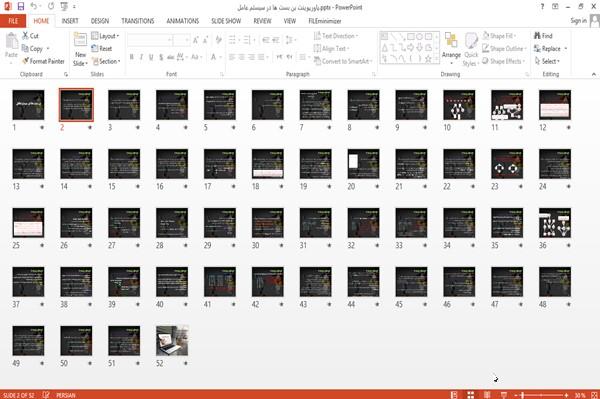This screenshot has height=399, width=600.
Task: Open Quick Styles gallery
Action: pos(471,50)
